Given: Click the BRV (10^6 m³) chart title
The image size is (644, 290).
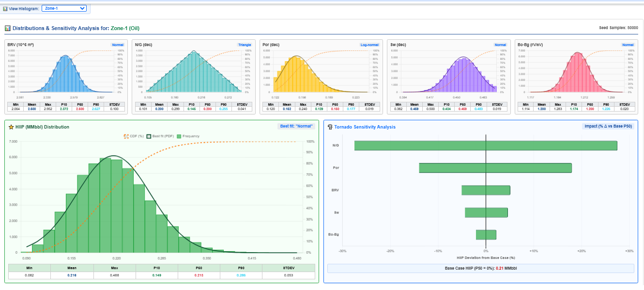Looking at the screenshot, I should (x=20, y=45).
